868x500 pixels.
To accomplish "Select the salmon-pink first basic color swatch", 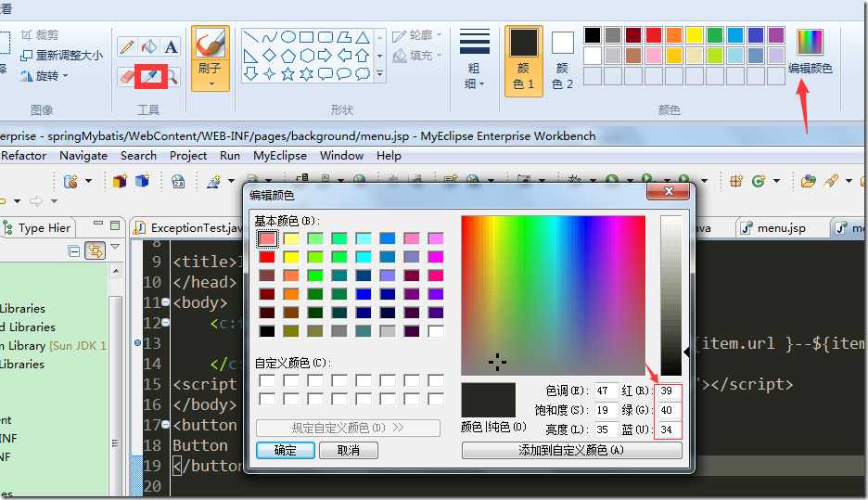I will 267,238.
